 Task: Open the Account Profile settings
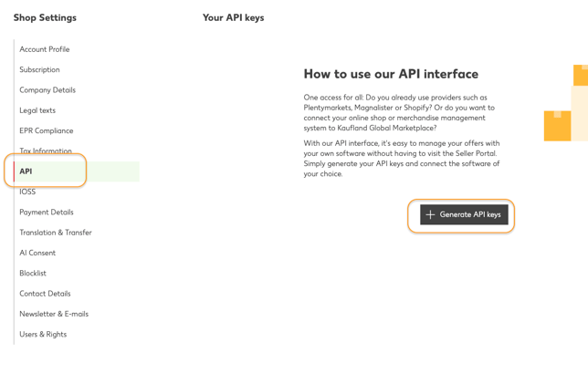[x=45, y=49]
